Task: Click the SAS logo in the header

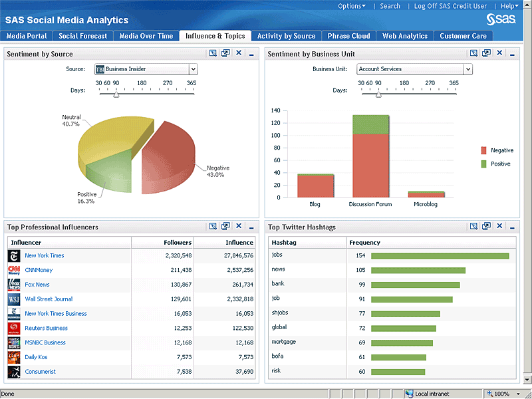Action: pos(499,19)
